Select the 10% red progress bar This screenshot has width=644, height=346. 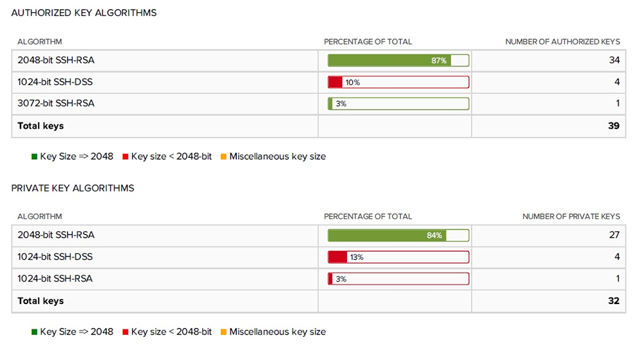399,82
